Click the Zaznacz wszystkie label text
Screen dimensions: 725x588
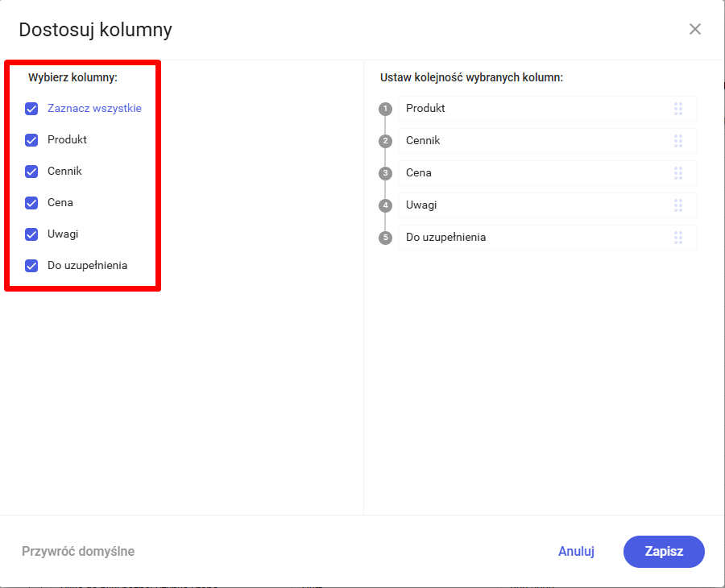[x=94, y=108]
